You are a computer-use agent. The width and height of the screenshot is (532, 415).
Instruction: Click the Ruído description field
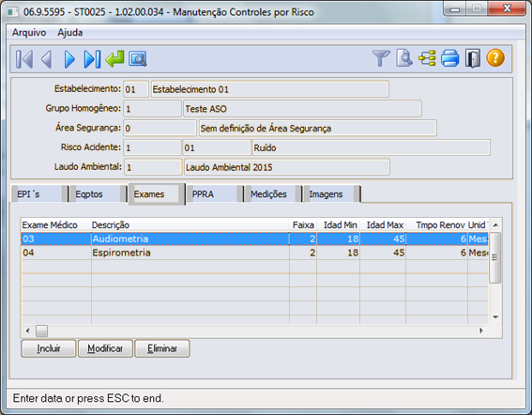372,147
